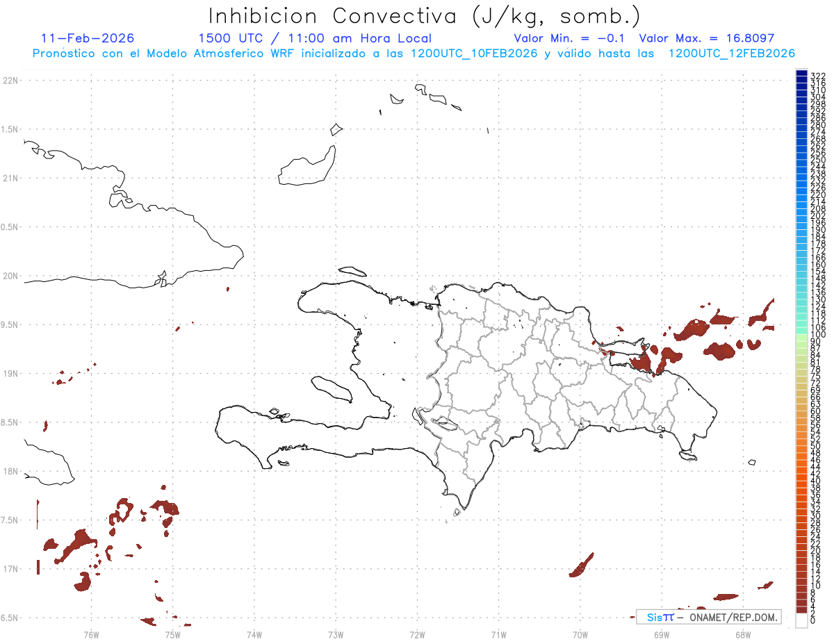The height and width of the screenshot is (644, 834).
Task: Click the dark navy swatch at legend value 322
Action: (x=801, y=74)
